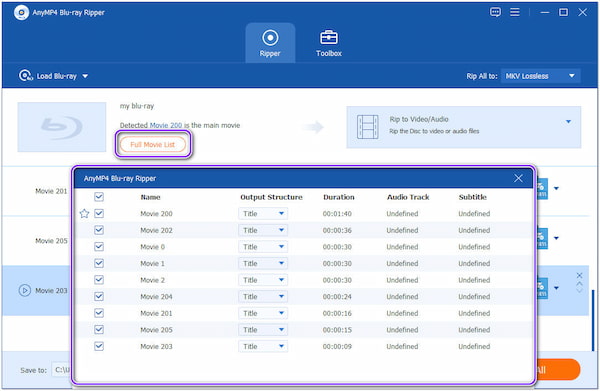Image resolution: width=600 pixels, height=391 pixels.
Task: Switch to the Ripper tab
Action: pyautogui.click(x=270, y=43)
